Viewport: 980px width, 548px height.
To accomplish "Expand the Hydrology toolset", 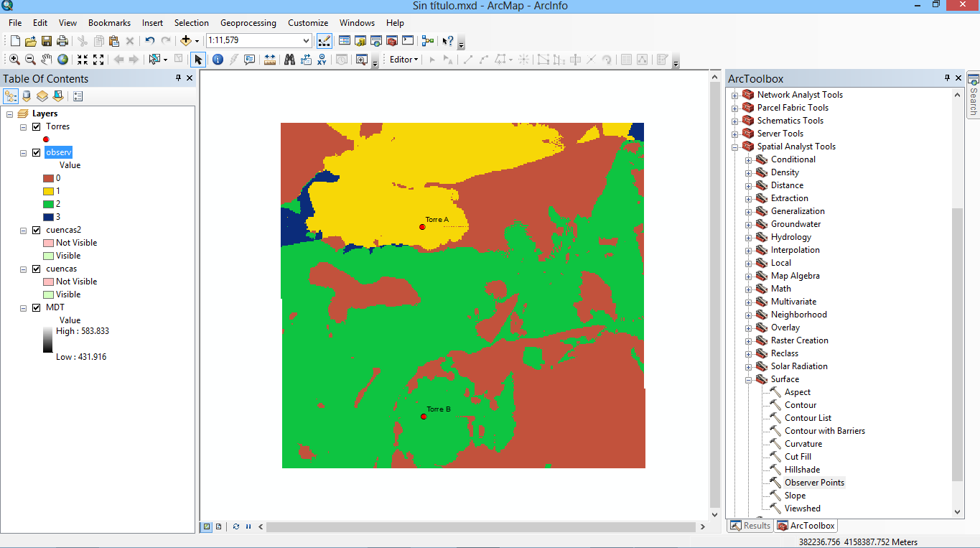I will pos(748,237).
